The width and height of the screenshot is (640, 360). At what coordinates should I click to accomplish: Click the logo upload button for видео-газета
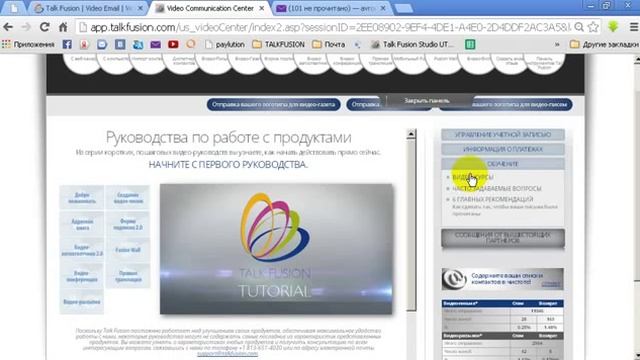(273, 104)
